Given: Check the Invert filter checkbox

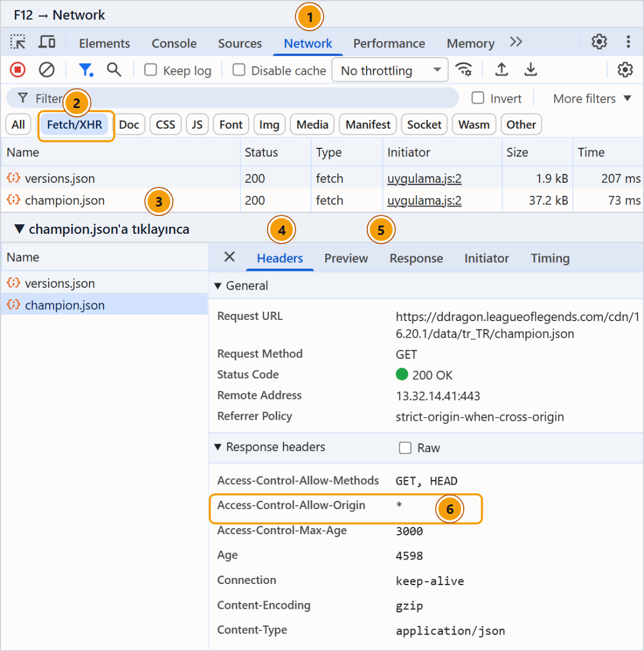Looking at the screenshot, I should (478, 98).
